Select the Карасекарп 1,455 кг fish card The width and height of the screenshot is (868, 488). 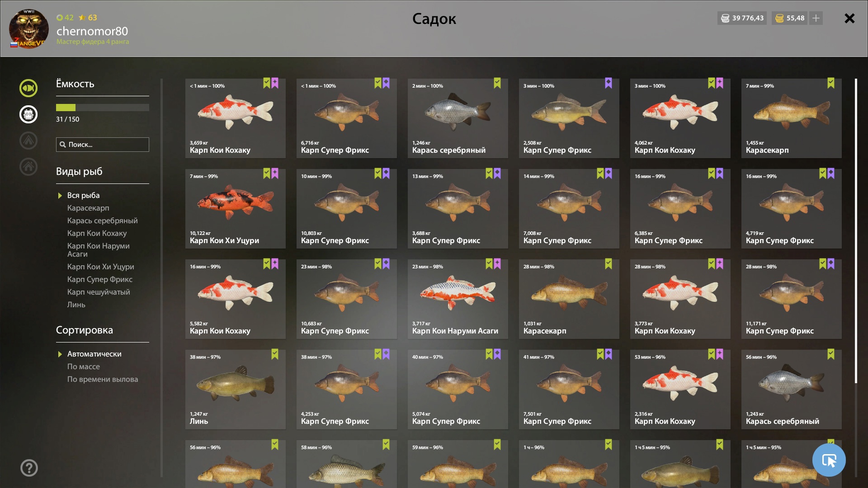point(792,118)
